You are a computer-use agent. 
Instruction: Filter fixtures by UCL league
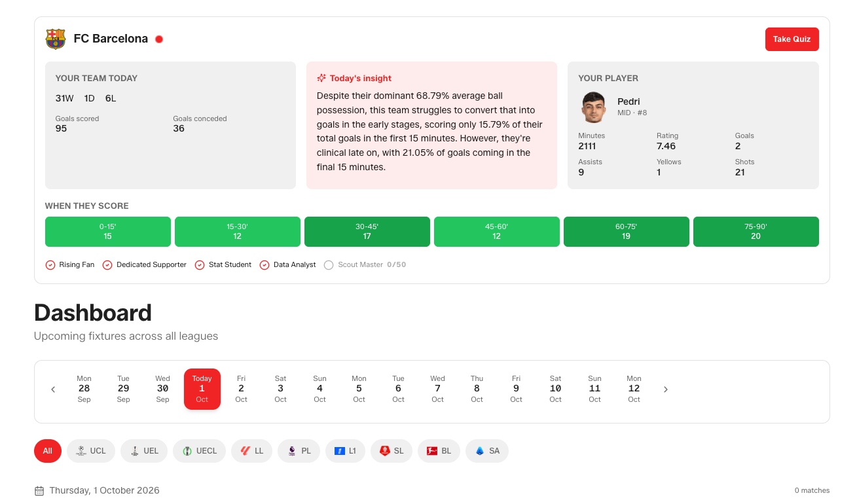91,451
